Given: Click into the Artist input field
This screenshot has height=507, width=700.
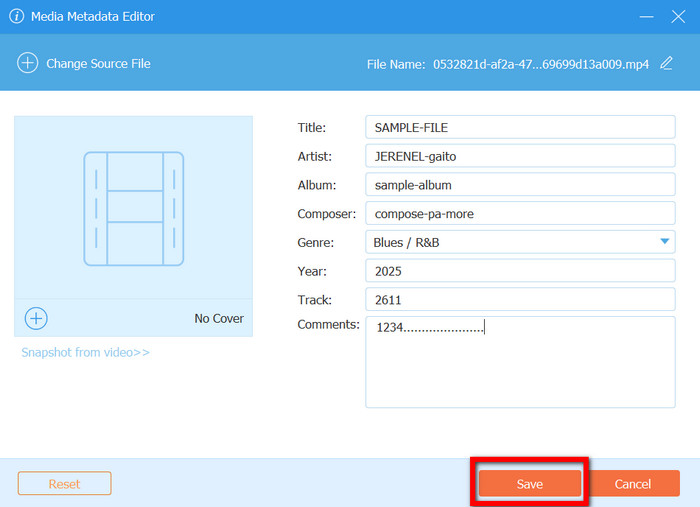Looking at the screenshot, I should (520, 156).
